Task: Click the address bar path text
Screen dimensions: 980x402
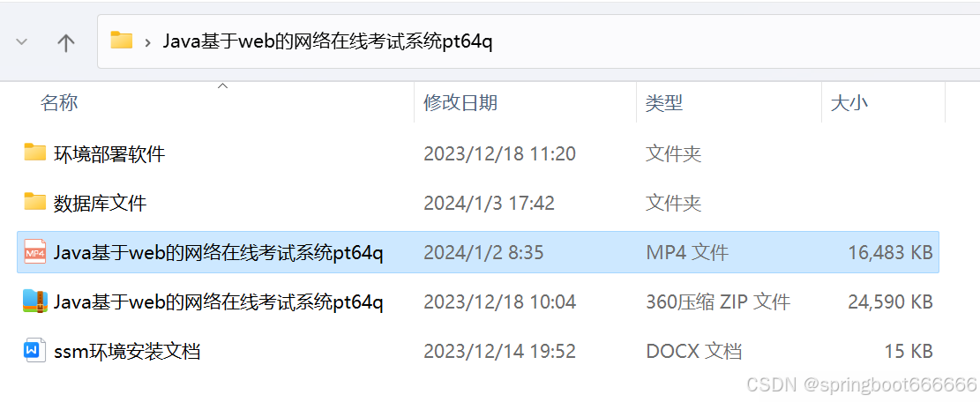Action: click(327, 41)
